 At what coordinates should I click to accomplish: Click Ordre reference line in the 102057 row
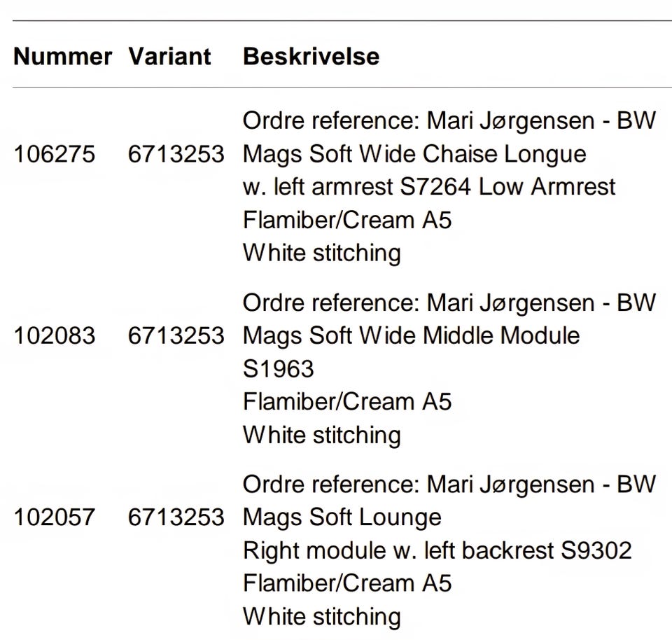pyautogui.click(x=449, y=485)
